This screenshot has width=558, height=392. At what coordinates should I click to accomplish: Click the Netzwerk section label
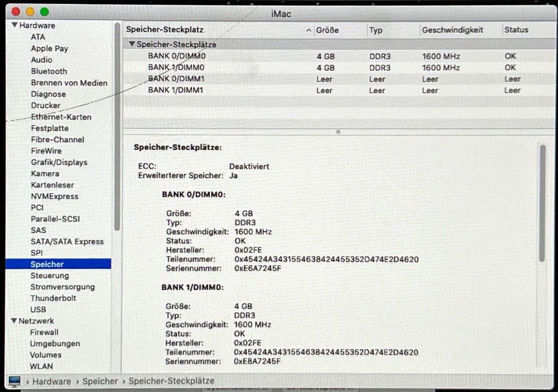point(36,321)
